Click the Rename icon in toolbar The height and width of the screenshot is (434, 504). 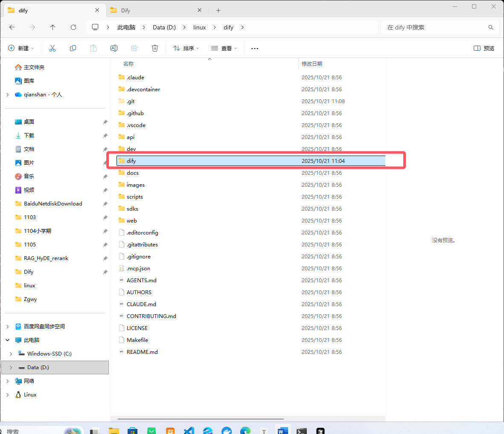[x=114, y=48]
